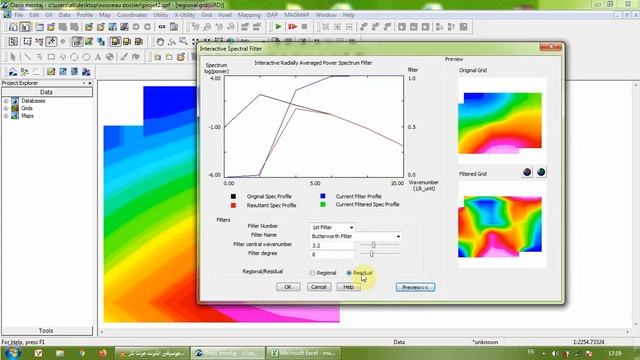Open the File menu
This screenshot has height=360, width=640.
[19, 15]
